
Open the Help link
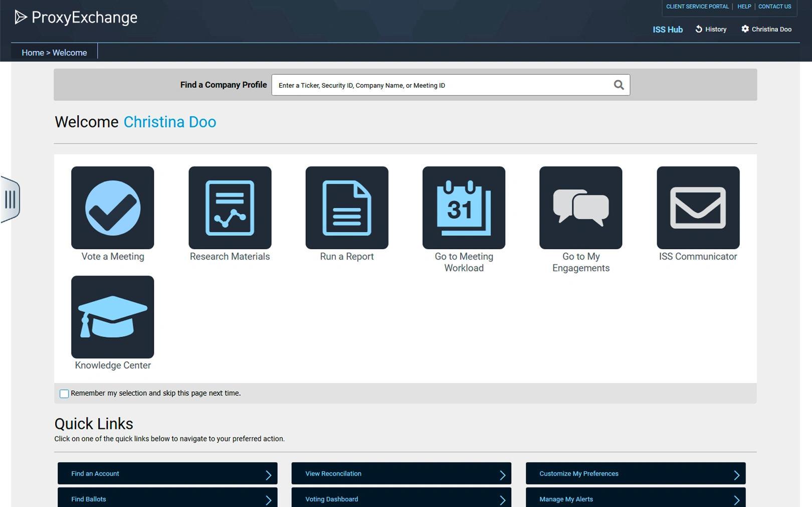pos(744,7)
